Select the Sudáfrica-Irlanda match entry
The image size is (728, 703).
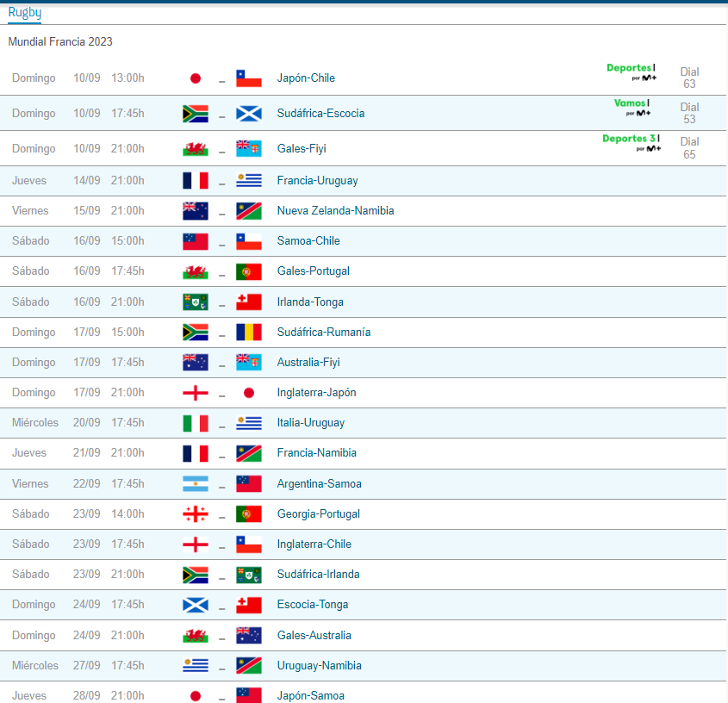[318, 575]
